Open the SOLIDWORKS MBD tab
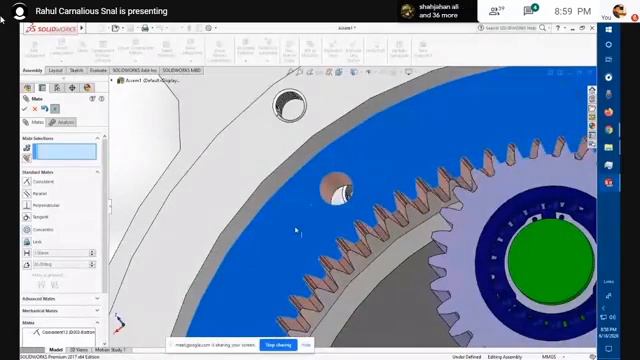This screenshot has width=640, height=360. point(182,71)
